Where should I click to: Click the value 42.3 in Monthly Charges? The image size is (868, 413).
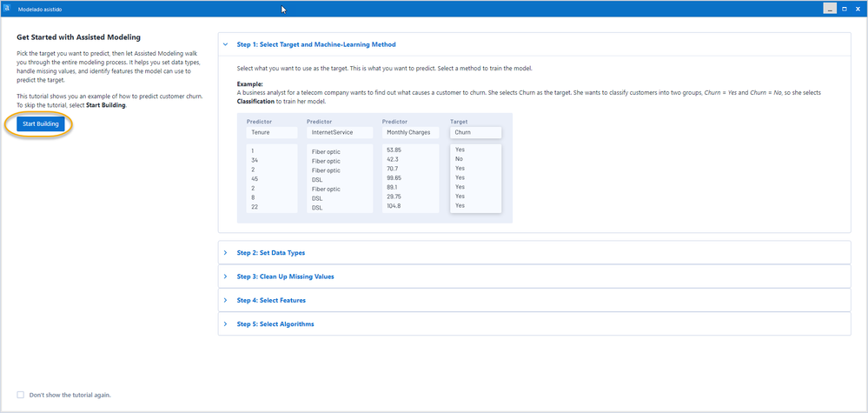392,159
